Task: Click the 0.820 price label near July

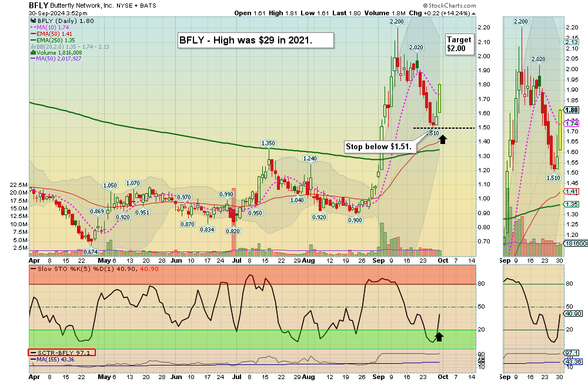Action: (232, 232)
